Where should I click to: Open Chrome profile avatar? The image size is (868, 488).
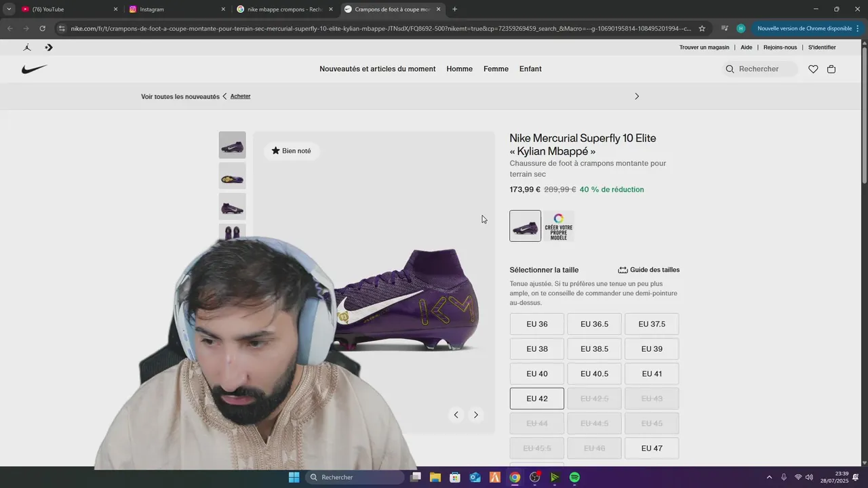(x=741, y=28)
